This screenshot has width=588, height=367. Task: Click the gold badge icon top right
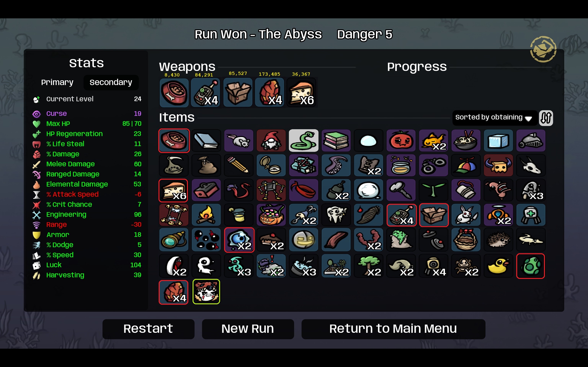(x=543, y=49)
